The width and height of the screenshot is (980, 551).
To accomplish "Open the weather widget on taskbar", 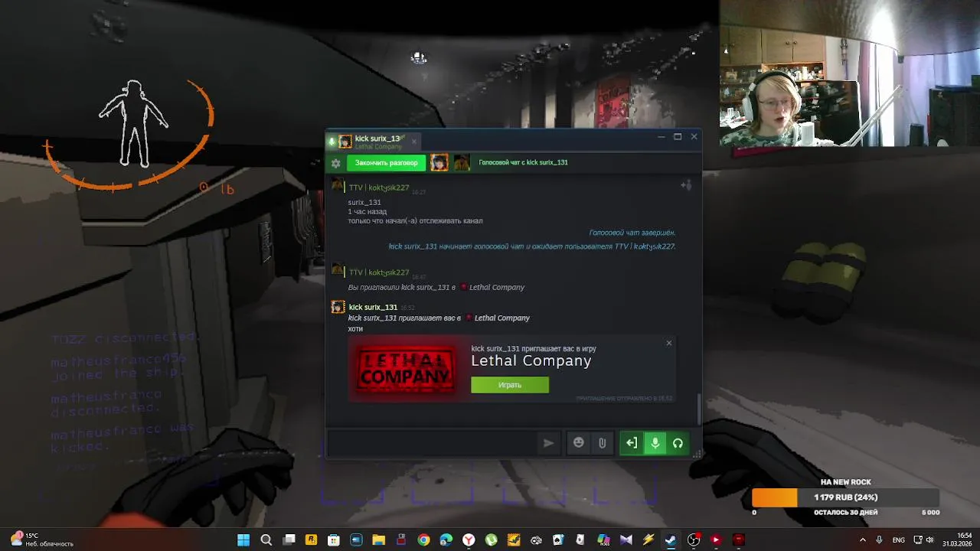I will (x=41, y=540).
